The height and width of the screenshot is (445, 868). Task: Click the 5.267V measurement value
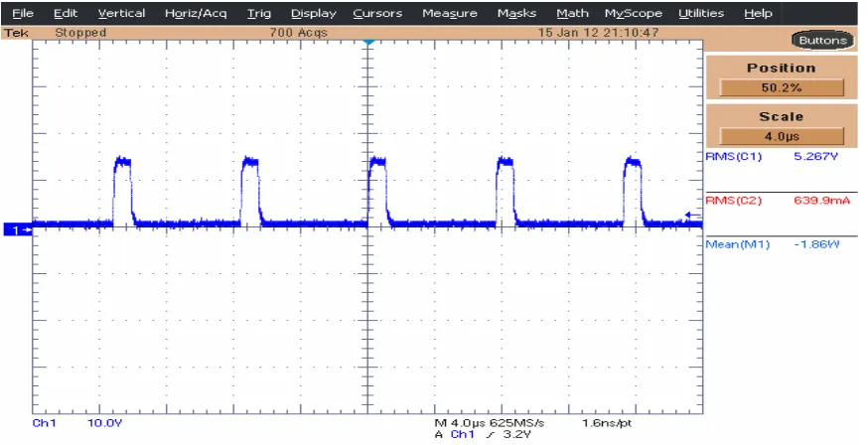pos(815,157)
